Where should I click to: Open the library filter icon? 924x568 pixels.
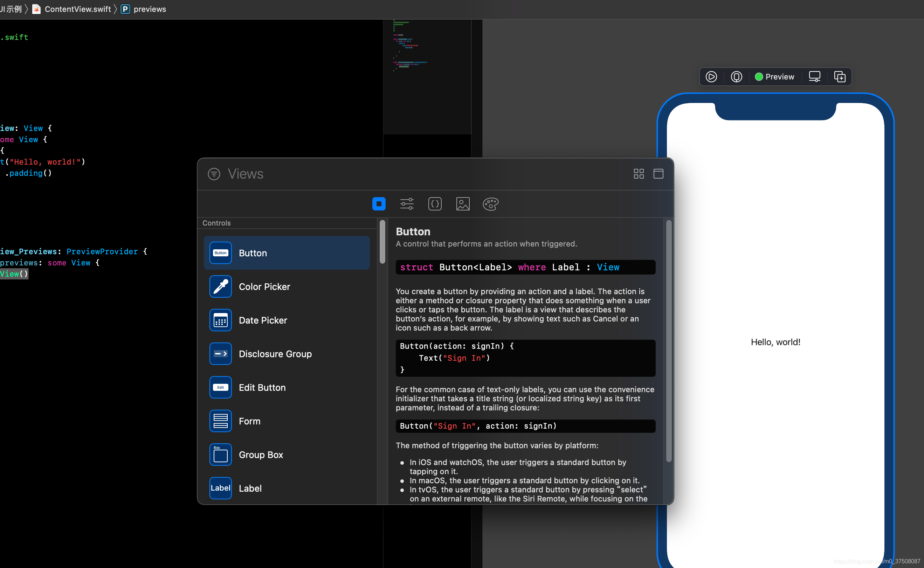214,174
